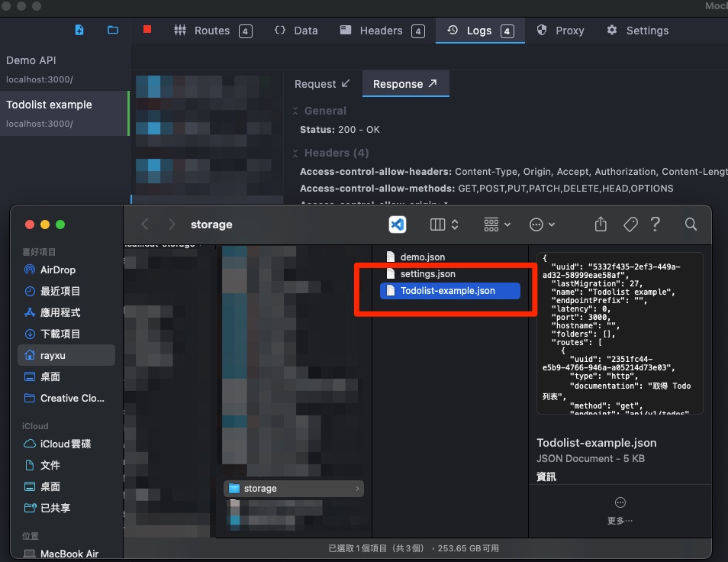
Task: Click the Finder search magnifier icon
Action: (x=691, y=224)
